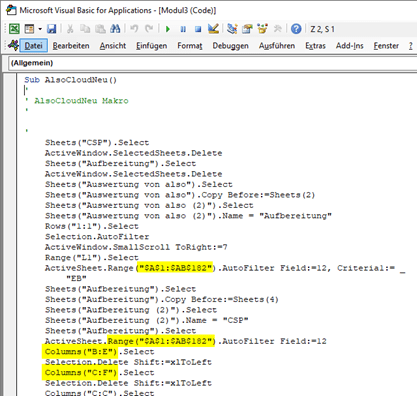Click the Z 2, S 1 cursor position indicator
417x396 pixels.
click(322, 29)
